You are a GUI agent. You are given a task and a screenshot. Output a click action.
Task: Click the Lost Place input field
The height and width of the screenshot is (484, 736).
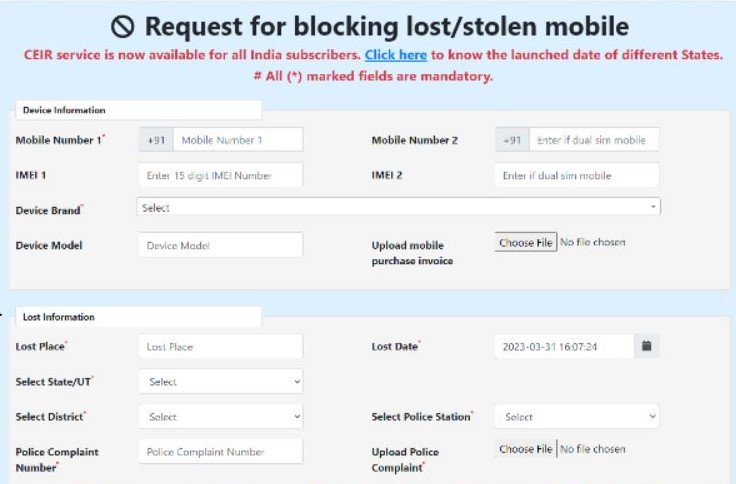pyautogui.click(x=221, y=346)
